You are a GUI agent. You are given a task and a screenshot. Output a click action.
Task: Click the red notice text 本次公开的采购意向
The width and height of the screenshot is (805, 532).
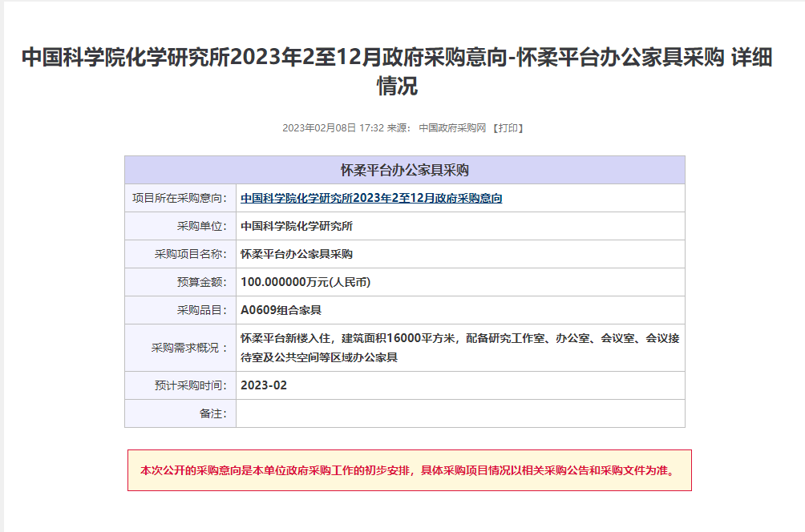409,470
